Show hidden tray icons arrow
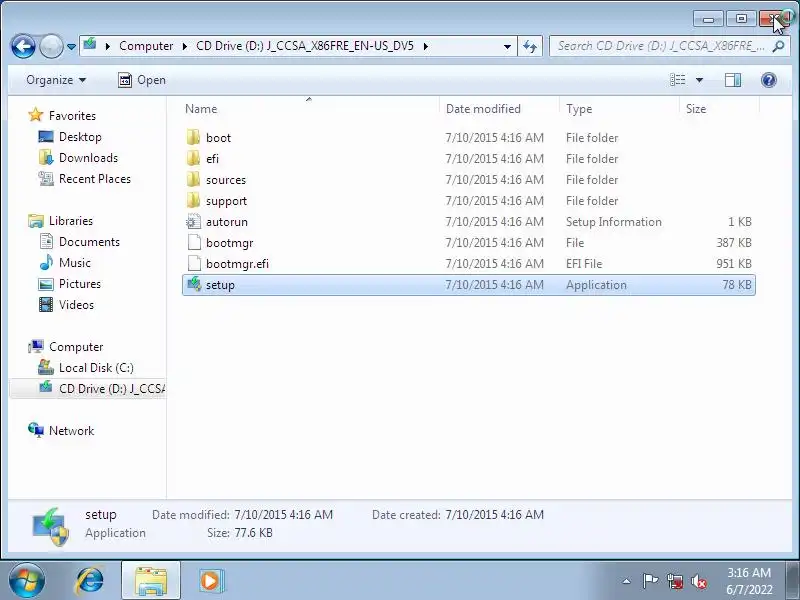This screenshot has height=600, width=800. coord(627,581)
